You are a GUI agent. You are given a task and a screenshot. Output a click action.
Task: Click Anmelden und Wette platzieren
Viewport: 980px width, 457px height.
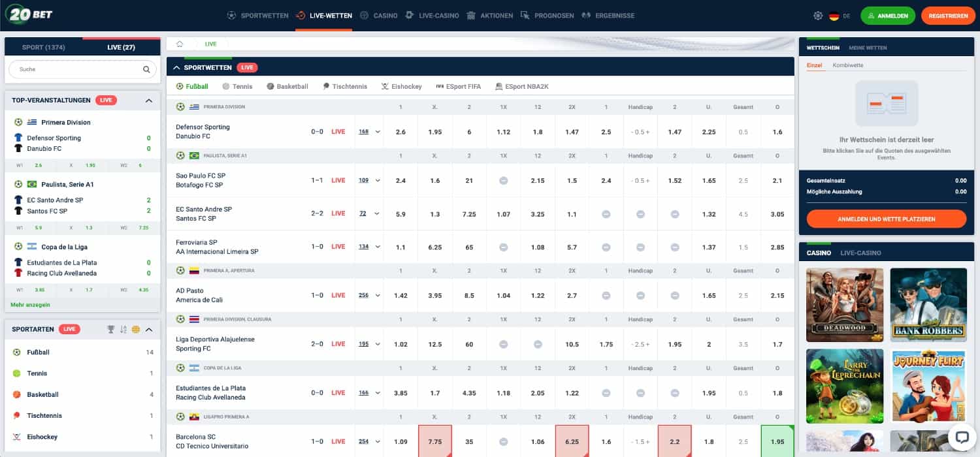pyautogui.click(x=887, y=219)
